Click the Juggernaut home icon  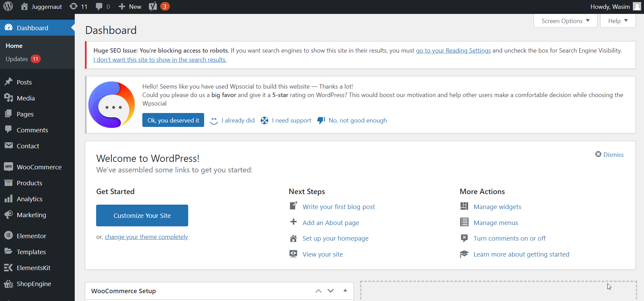pyautogui.click(x=24, y=6)
